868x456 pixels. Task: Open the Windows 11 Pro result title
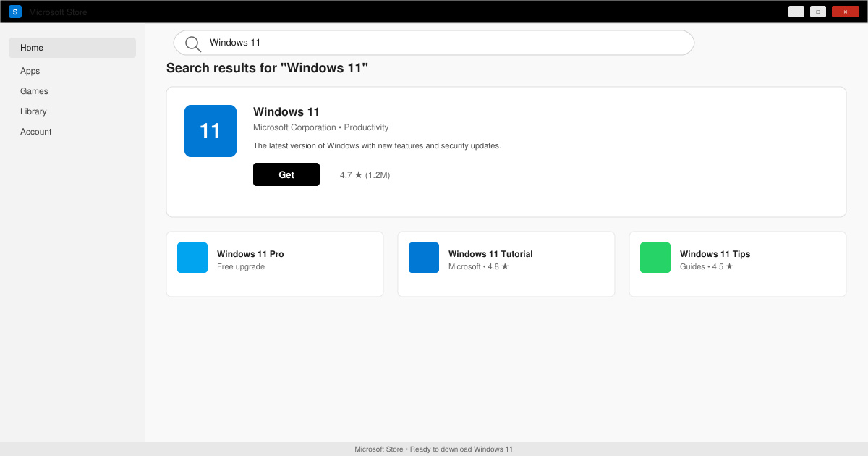point(250,254)
